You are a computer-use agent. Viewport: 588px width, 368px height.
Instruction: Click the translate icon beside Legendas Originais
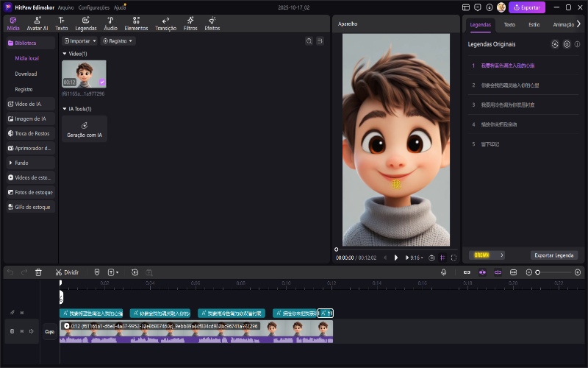[555, 44]
